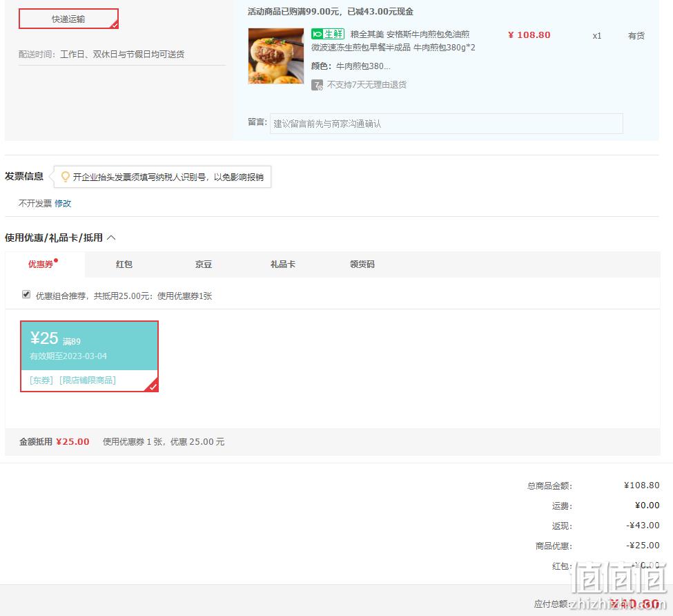Click the product price ¥ 108.80
This screenshot has width=673, height=616.
(x=529, y=35)
